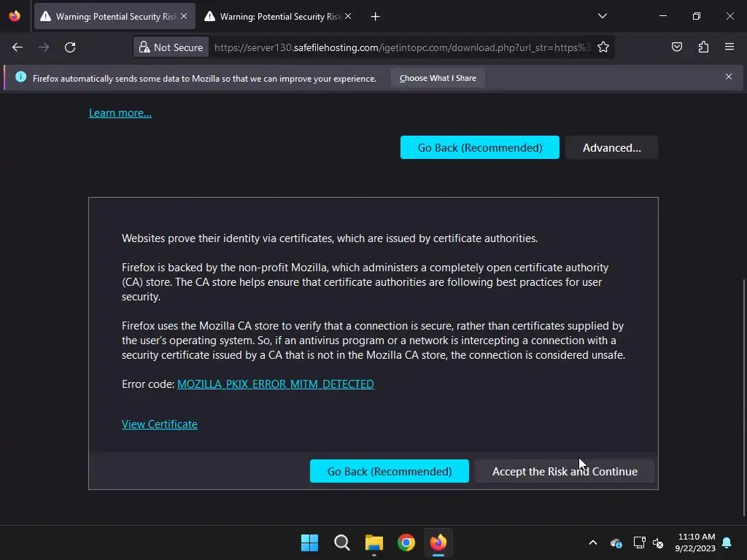This screenshot has height=560, width=747.
Task: Open the MOZILLA_PKIX_ERROR_MITM_DETECTED error code link
Action: point(275,384)
